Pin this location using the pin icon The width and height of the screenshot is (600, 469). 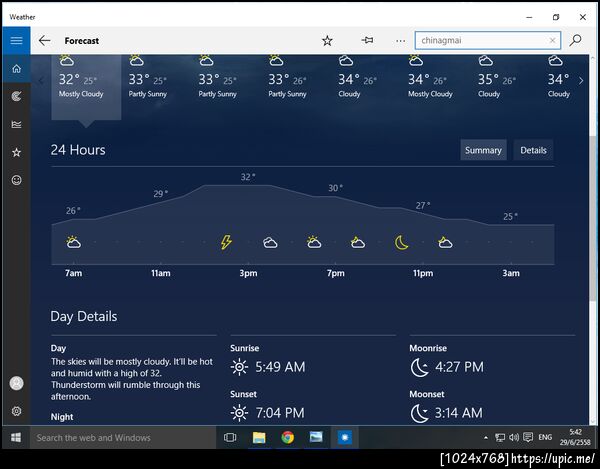(367, 40)
